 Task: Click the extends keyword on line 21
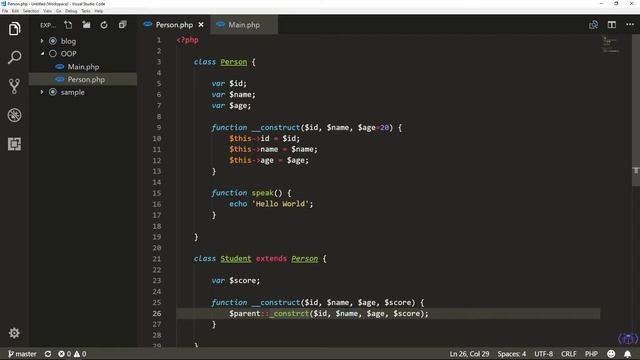[271, 259]
